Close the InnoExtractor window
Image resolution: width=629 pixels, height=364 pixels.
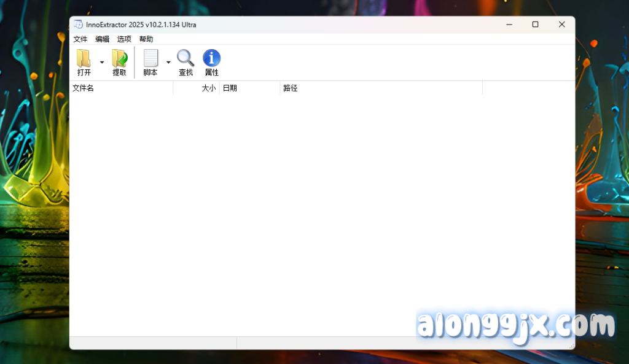point(561,25)
